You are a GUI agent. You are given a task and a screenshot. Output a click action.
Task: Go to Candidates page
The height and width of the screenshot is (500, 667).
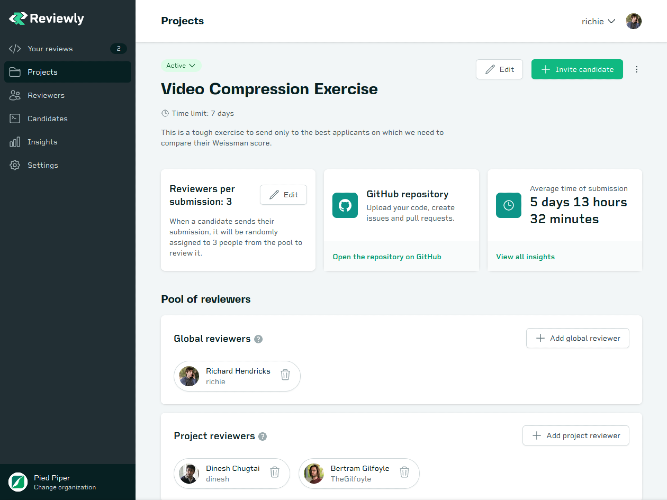coord(68,119)
